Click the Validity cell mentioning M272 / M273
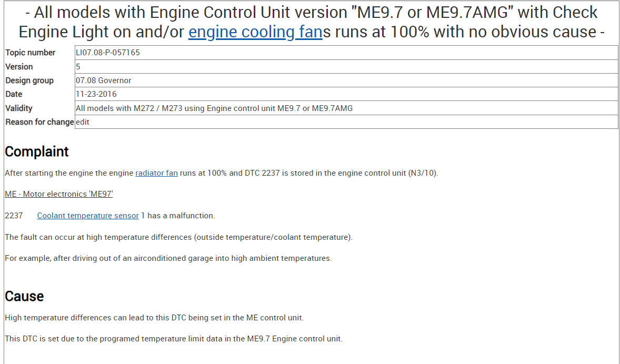 [x=214, y=108]
